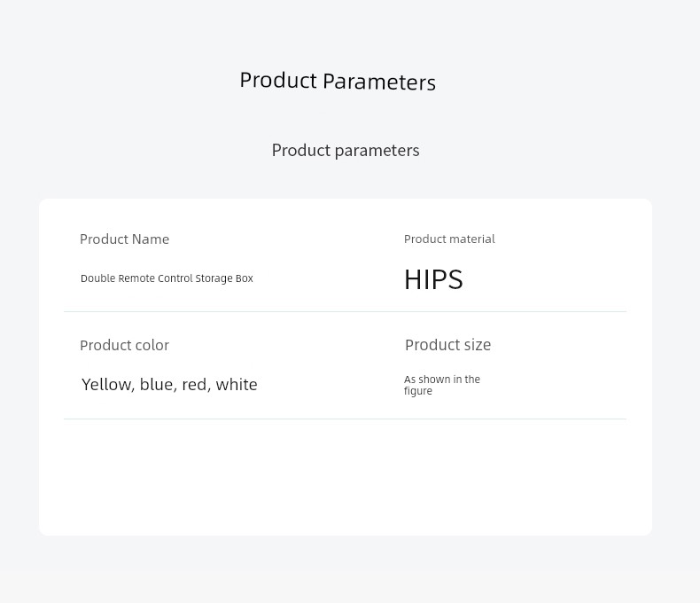Select Double Remote Control Storage Box text
Viewport: 700px width, 603px height.
click(x=167, y=278)
